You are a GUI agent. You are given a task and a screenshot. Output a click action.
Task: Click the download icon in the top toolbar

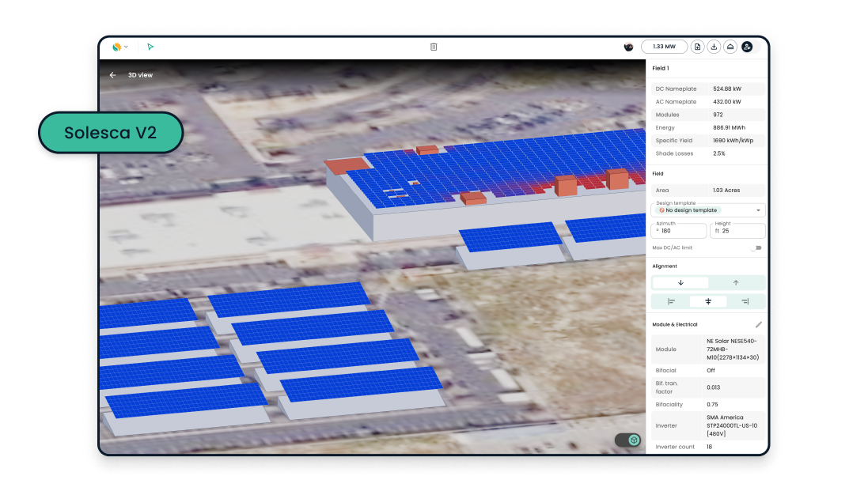pos(714,47)
